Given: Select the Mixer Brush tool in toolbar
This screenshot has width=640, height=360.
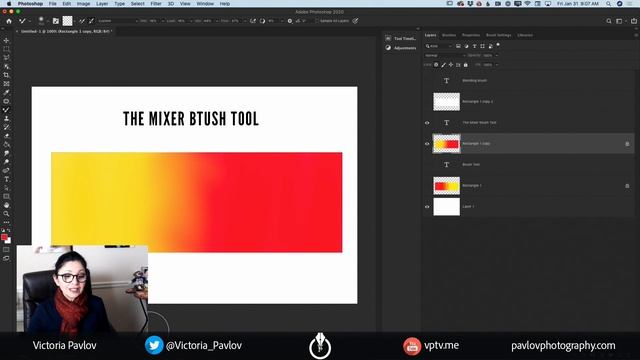Looking at the screenshot, I should (x=6, y=110).
